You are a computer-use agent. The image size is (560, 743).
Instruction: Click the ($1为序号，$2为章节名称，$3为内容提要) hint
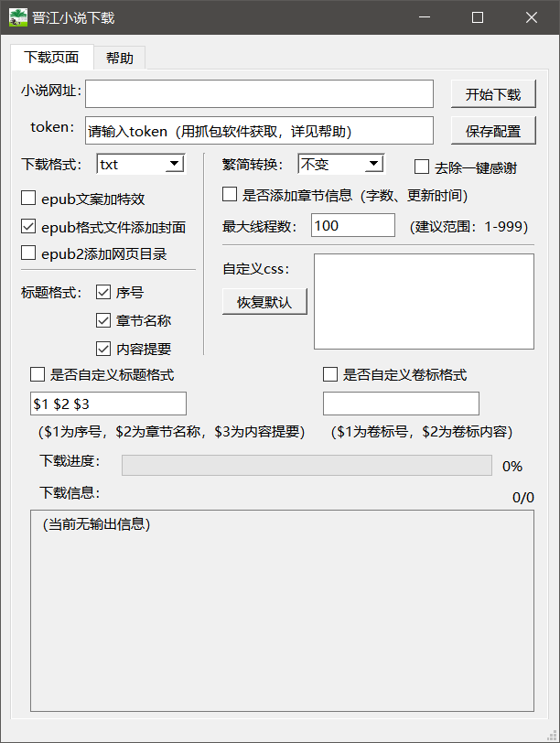171,432
